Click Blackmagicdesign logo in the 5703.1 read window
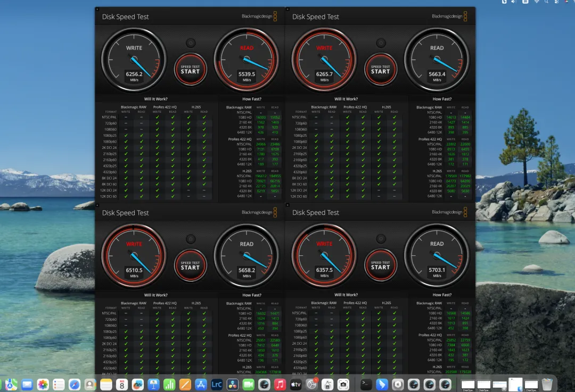 tap(449, 212)
